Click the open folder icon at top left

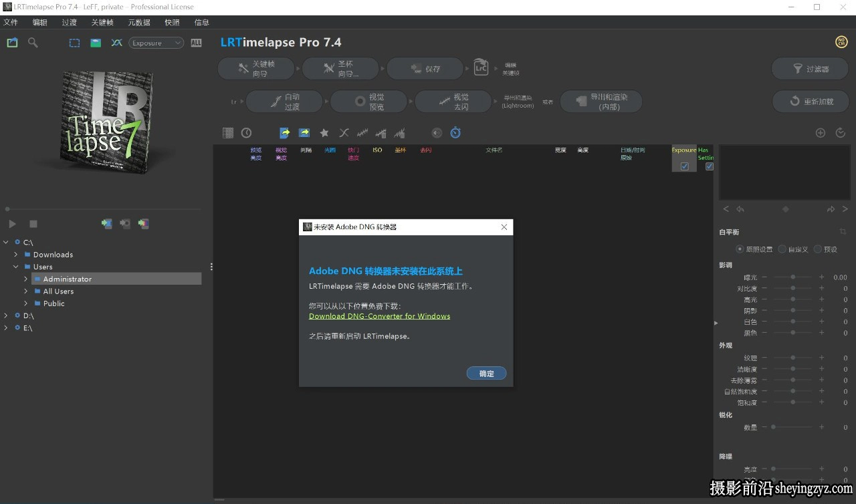pyautogui.click(x=12, y=43)
